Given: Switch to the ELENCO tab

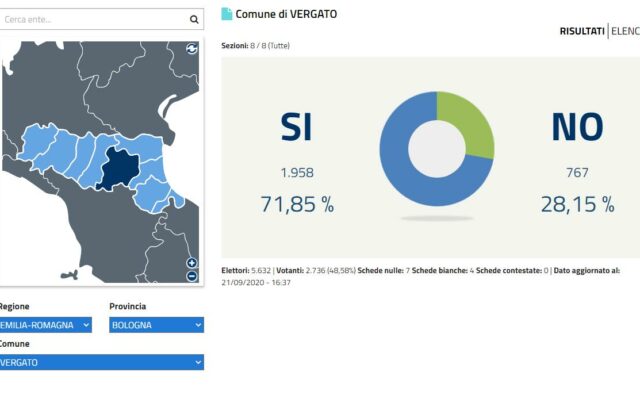Looking at the screenshot, I should 625,31.
